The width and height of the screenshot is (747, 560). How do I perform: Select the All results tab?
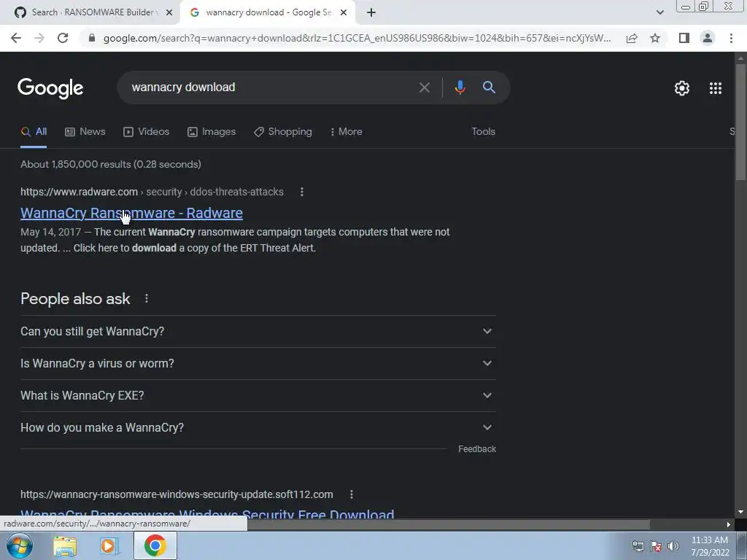click(34, 132)
